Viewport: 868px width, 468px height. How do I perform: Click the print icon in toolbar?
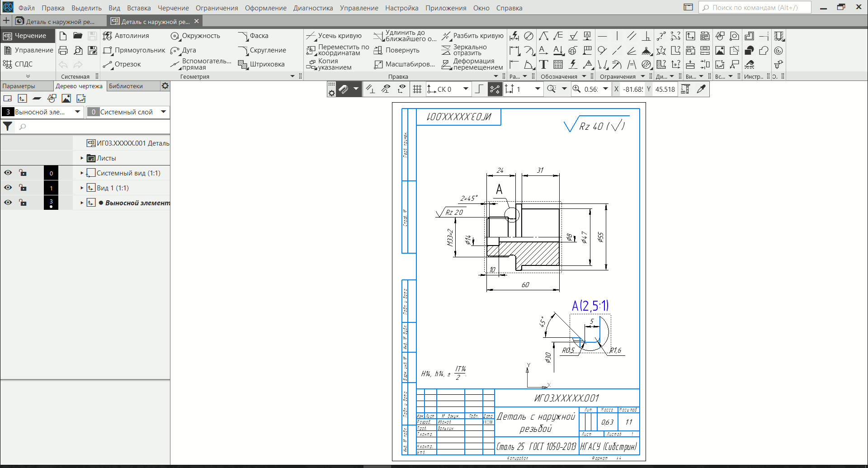[x=63, y=50]
